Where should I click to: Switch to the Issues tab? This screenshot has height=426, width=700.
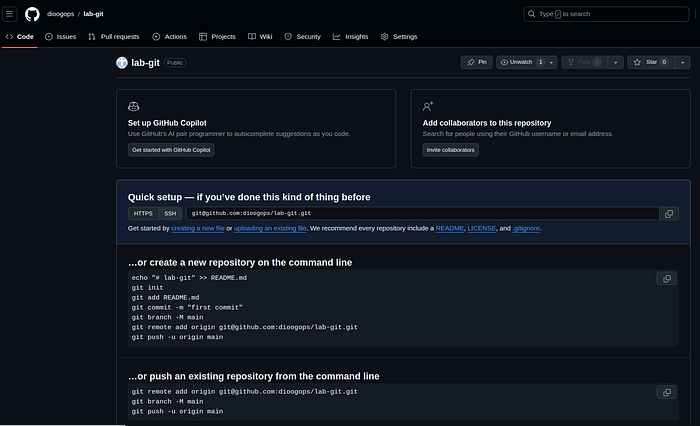tap(61, 37)
